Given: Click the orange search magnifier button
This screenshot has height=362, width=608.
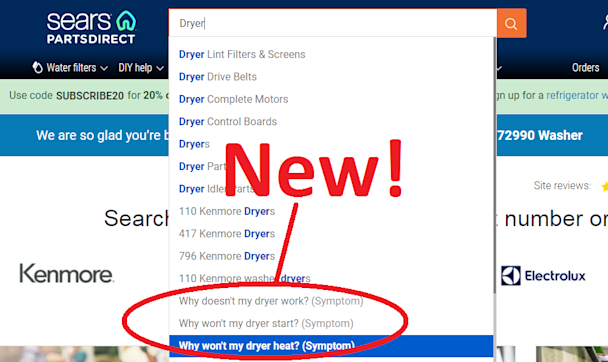Looking at the screenshot, I should 511,23.
